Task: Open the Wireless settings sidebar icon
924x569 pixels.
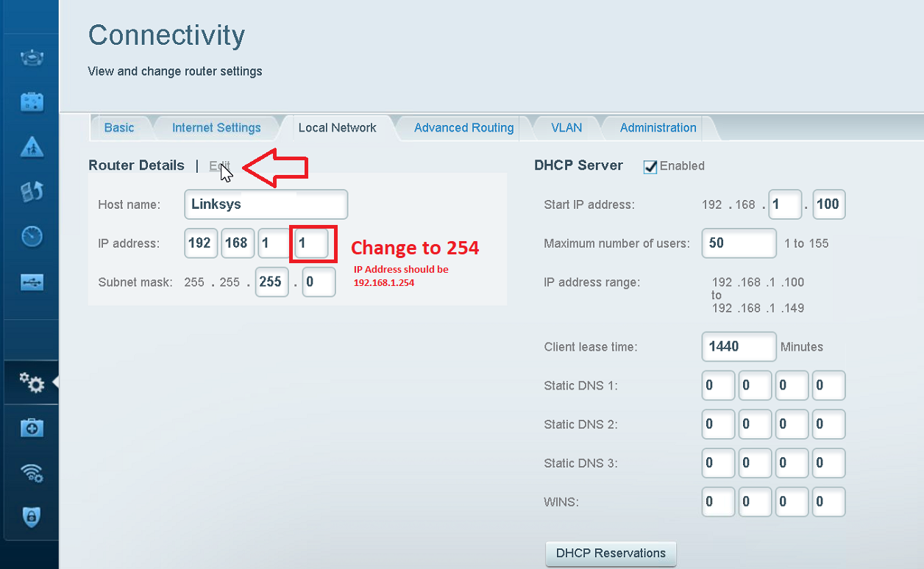Action: [x=32, y=473]
